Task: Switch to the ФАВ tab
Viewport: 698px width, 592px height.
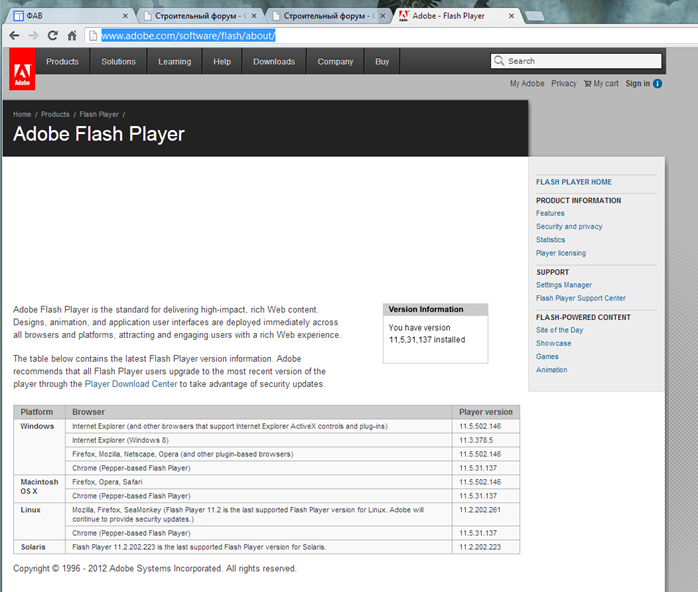Action: click(x=69, y=16)
